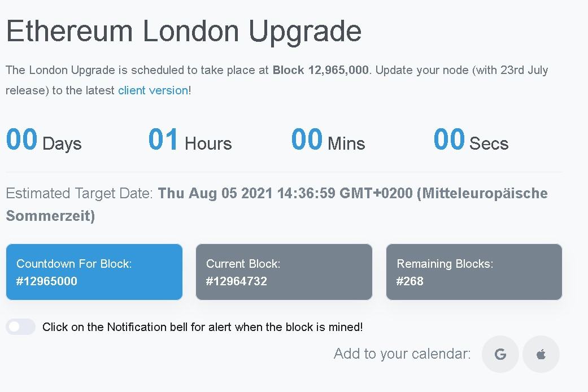Screen dimensions: 588x392
Task: Add event via Google calendar icon
Action: tap(500, 354)
